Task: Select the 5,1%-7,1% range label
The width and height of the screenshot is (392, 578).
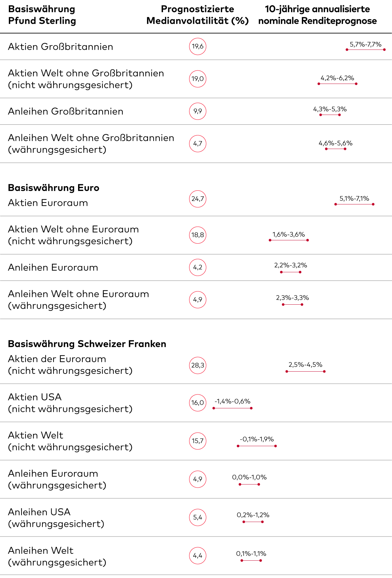Action: [354, 199]
